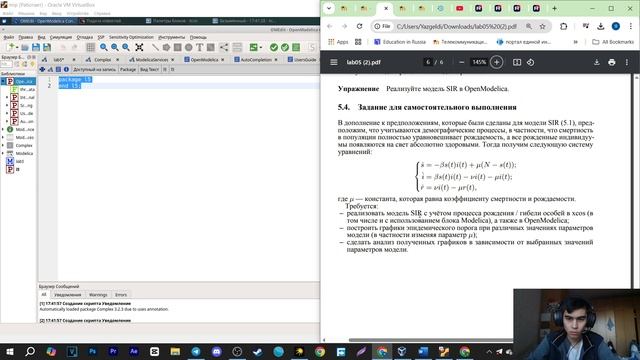
Task: Toggle the grid lines icon in OMEdit toolbar
Action: (x=90, y=47)
